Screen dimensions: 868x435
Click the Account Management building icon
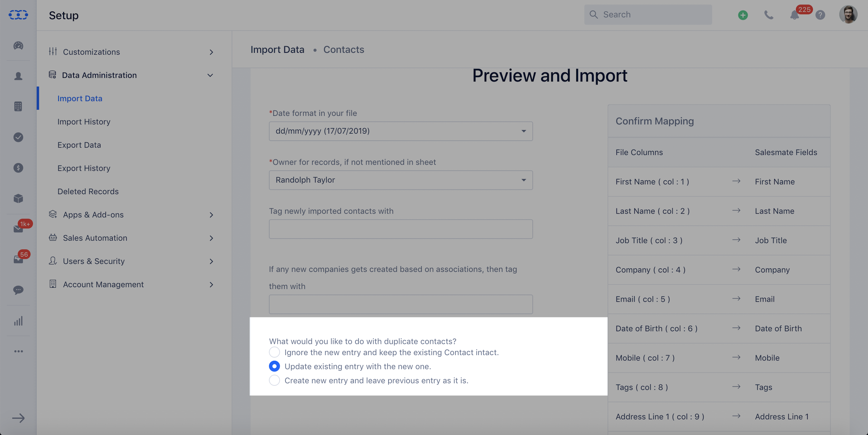pyautogui.click(x=53, y=284)
